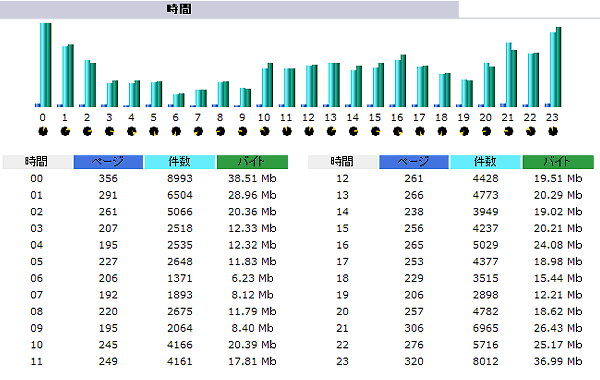The width and height of the screenshot is (600, 380).
Task: Click the clock icon under hour 3
Action: [x=109, y=132]
